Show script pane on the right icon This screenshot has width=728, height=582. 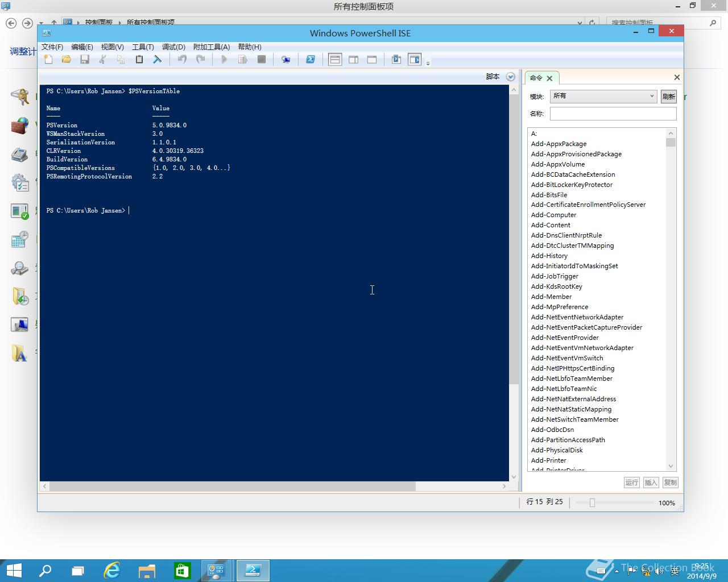(x=353, y=59)
